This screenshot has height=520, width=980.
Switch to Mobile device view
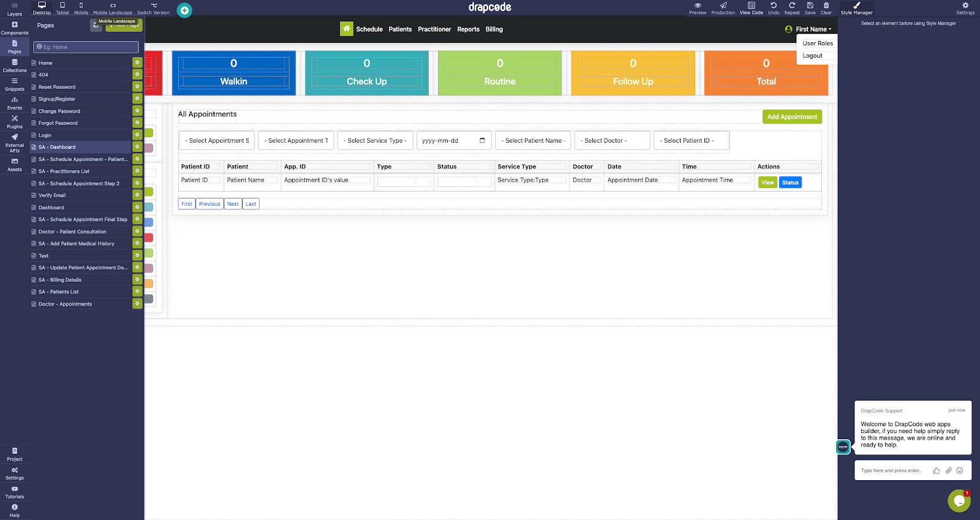point(81,8)
